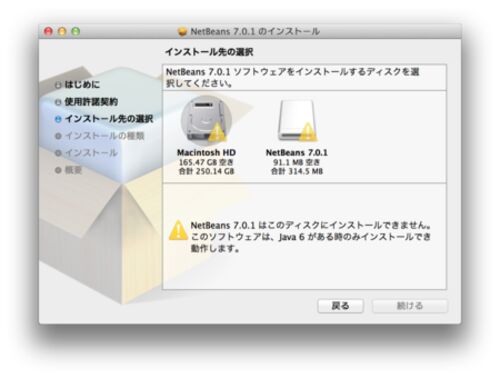Click the インストール先の選択 step in sidebar
This screenshot has width=500, height=378.
(109, 119)
